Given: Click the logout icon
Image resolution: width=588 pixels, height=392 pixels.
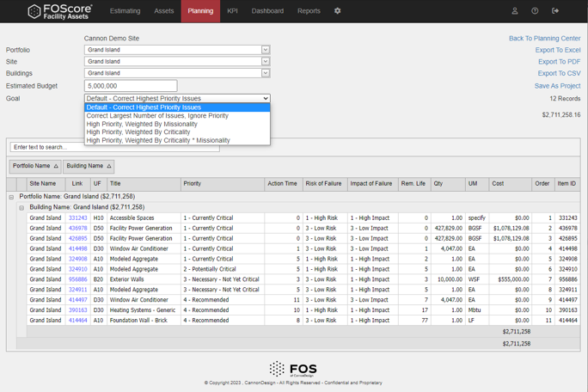Looking at the screenshot, I should click(555, 11).
